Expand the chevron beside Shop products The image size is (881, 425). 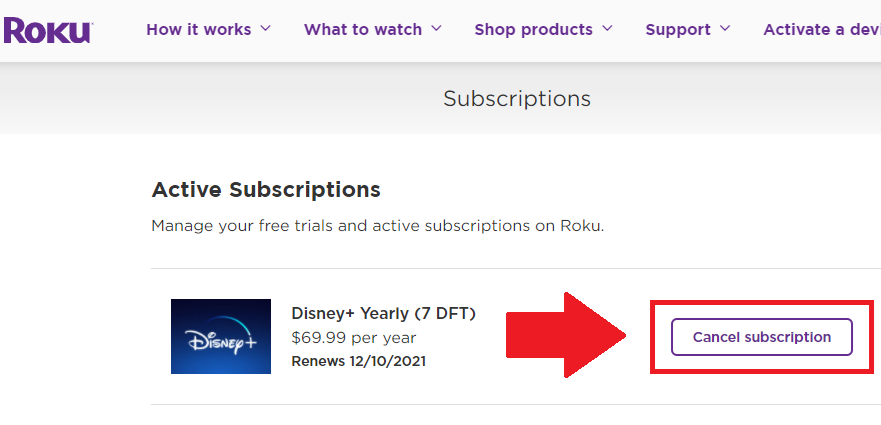click(607, 28)
